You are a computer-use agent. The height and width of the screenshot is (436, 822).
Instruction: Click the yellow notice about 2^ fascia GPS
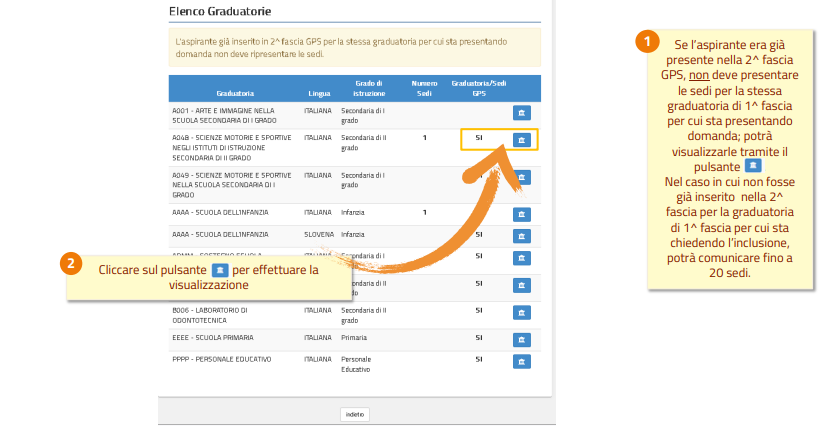coord(354,48)
